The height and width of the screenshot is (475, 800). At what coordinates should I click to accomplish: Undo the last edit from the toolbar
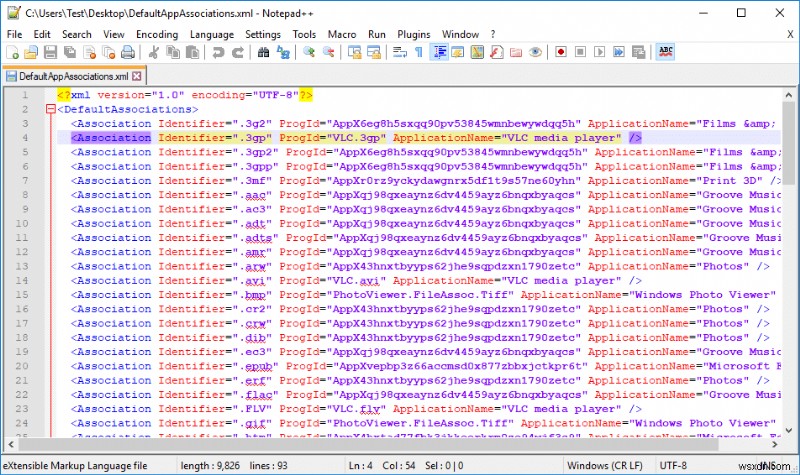tap(216, 52)
